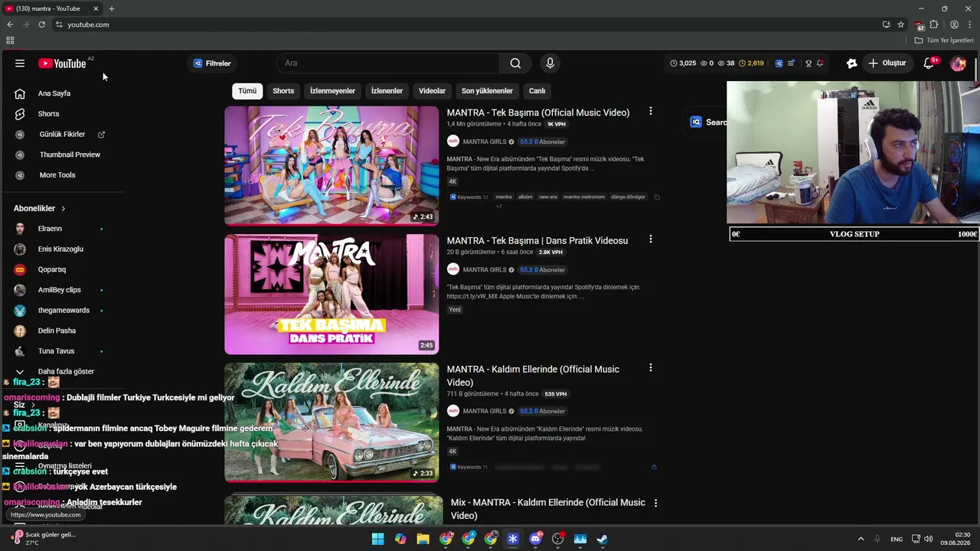This screenshot has width=980, height=551.
Task: Open the Chrome apps grid in bookmarks bar
Action: pyautogui.click(x=10, y=40)
